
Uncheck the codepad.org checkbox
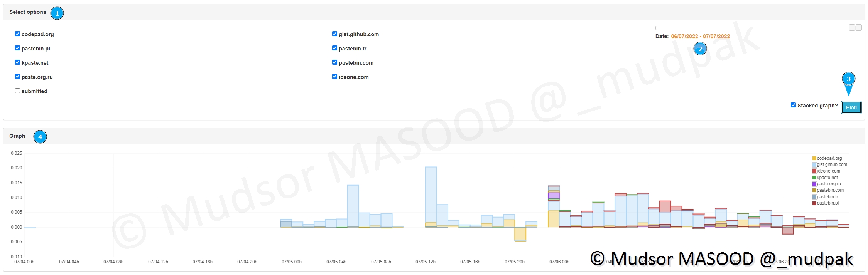click(17, 34)
